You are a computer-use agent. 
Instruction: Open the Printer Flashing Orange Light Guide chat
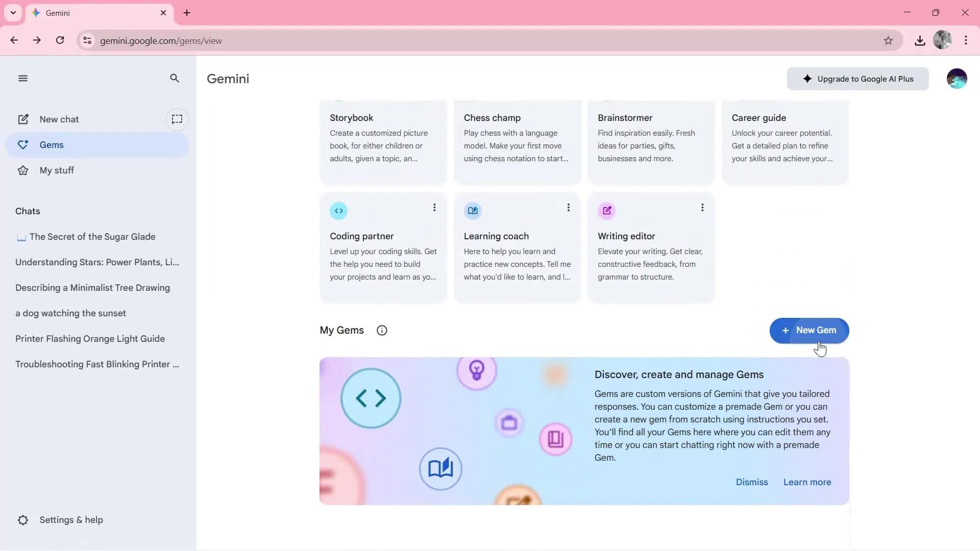coord(90,338)
